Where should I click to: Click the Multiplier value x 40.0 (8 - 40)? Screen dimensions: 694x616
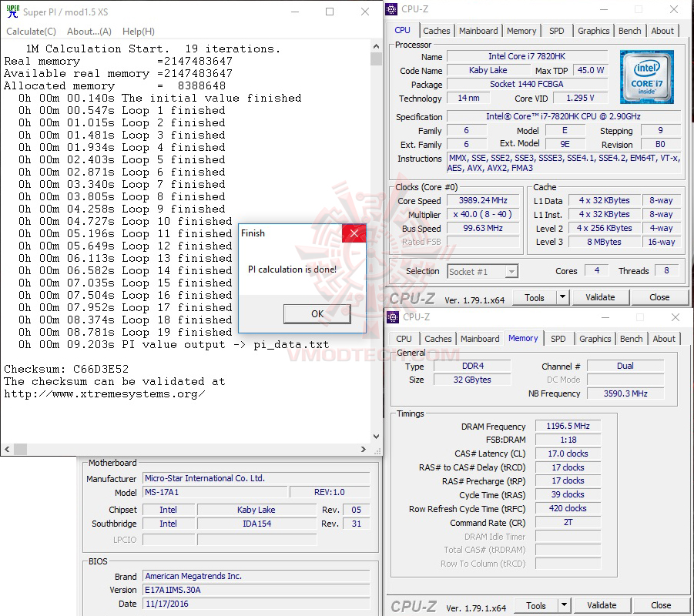[482, 214]
